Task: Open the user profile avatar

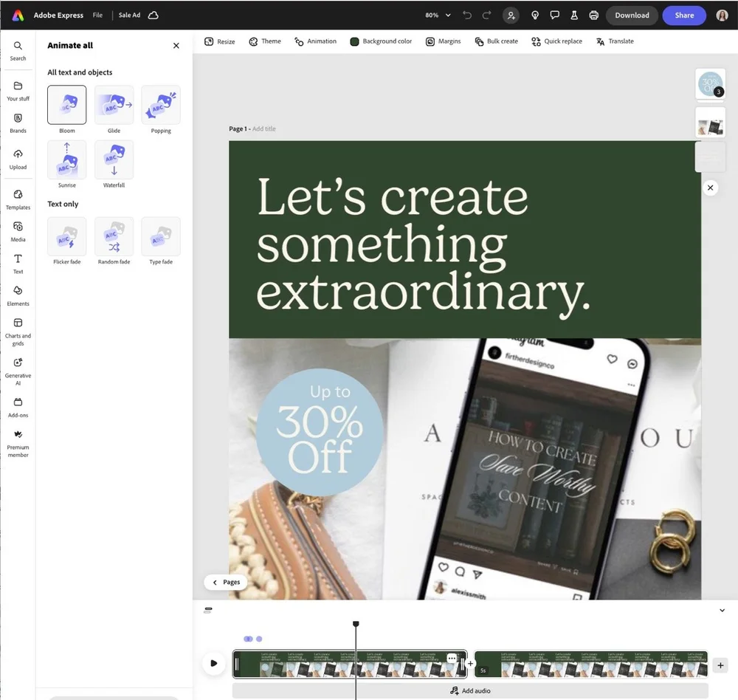Action: point(722,15)
